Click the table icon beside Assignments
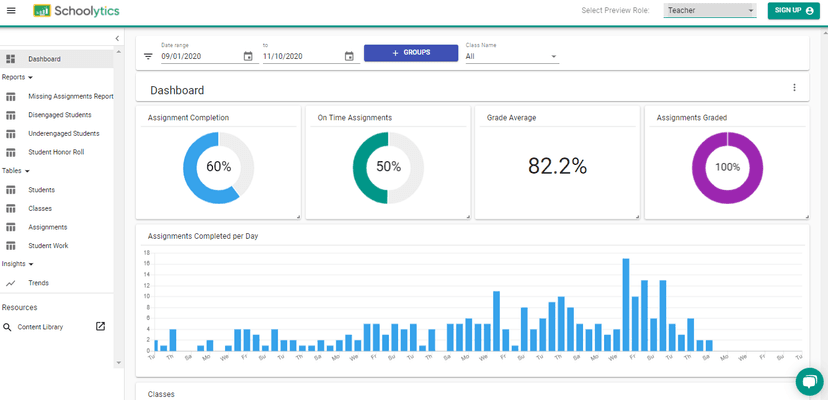 click(11, 227)
